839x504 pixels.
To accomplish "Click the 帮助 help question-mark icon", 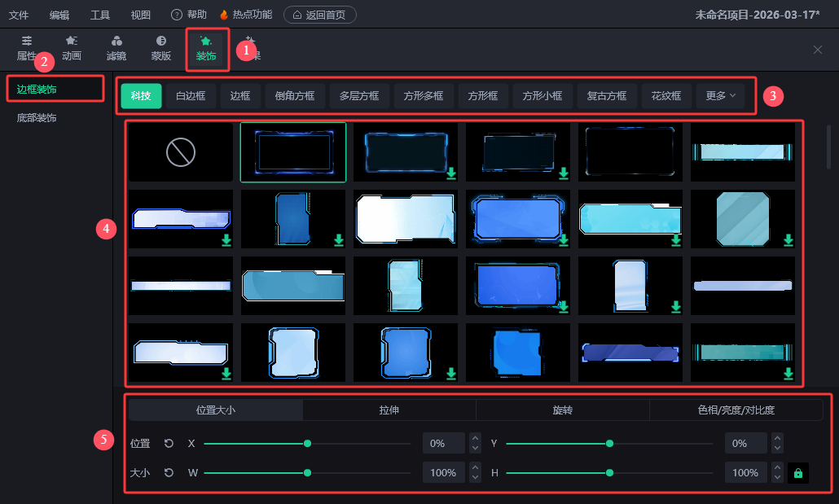I will click(177, 15).
